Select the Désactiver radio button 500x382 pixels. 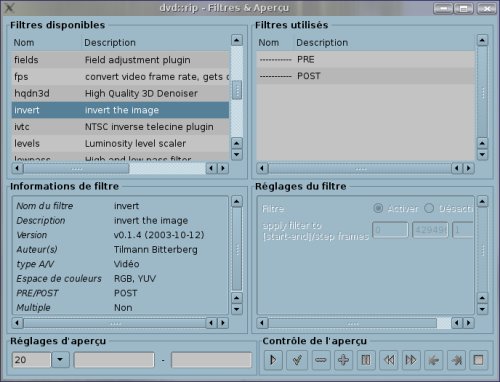(429, 208)
